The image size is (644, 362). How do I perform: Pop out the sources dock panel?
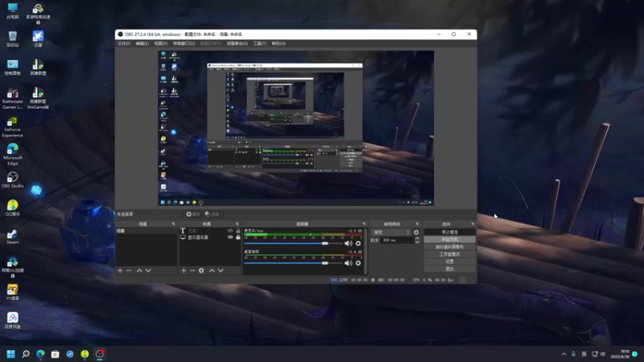[x=237, y=224]
